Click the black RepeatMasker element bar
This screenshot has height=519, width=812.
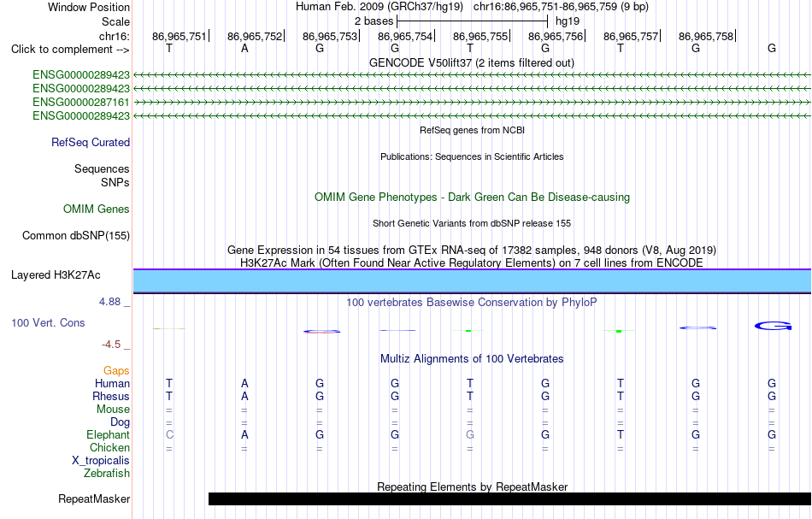coord(509,498)
